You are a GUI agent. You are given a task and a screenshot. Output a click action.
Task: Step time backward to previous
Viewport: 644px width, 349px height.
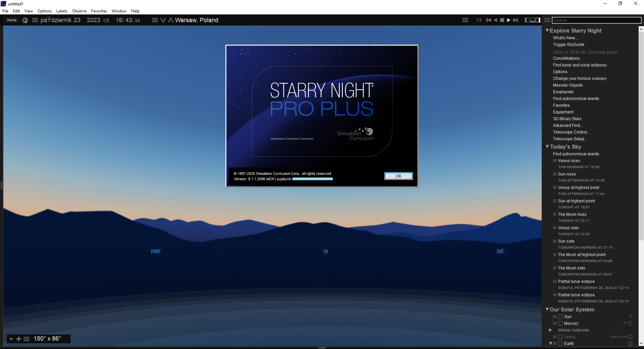coord(489,20)
